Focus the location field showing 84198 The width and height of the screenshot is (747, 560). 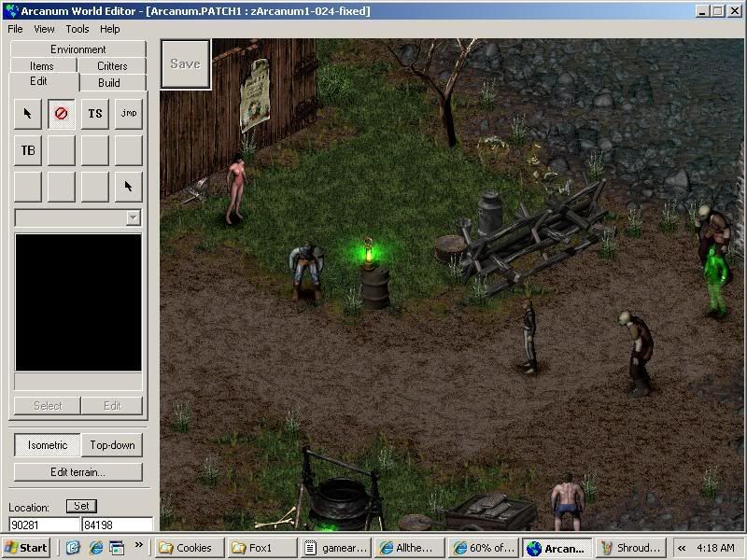[x=118, y=525]
